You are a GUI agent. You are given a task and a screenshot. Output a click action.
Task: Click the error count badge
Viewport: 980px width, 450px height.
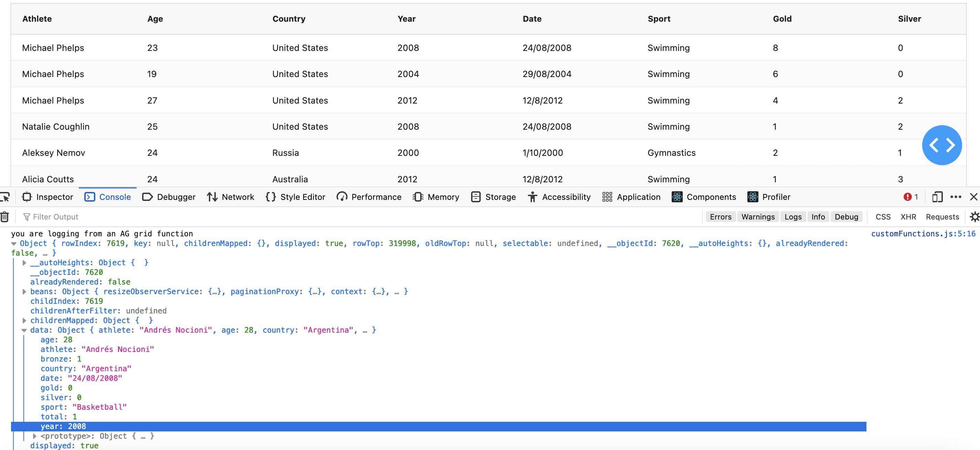point(911,197)
